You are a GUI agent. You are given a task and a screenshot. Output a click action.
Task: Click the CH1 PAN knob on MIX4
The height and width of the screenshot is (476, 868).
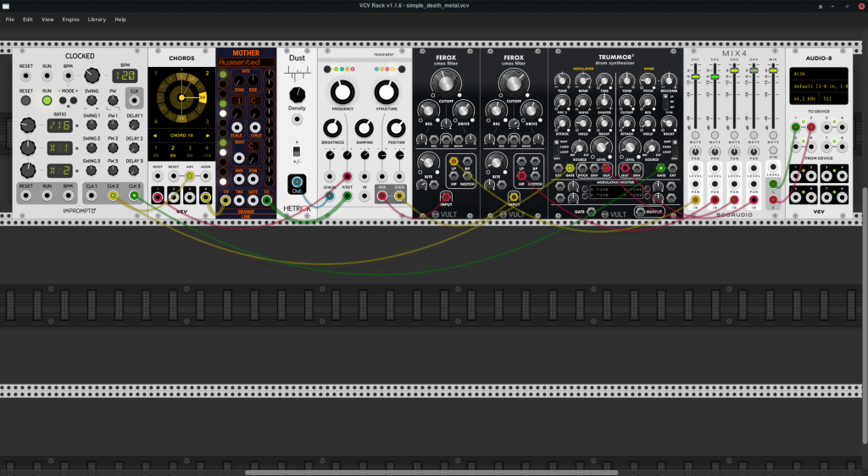tap(695, 151)
